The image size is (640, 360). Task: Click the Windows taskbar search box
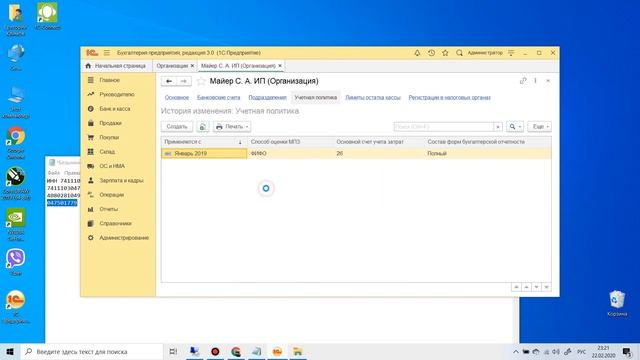(91, 351)
